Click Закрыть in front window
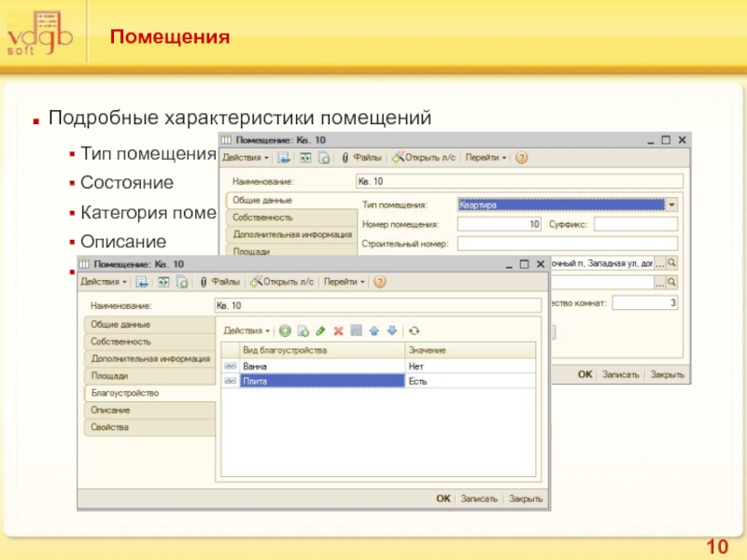747x560 pixels. [x=526, y=498]
